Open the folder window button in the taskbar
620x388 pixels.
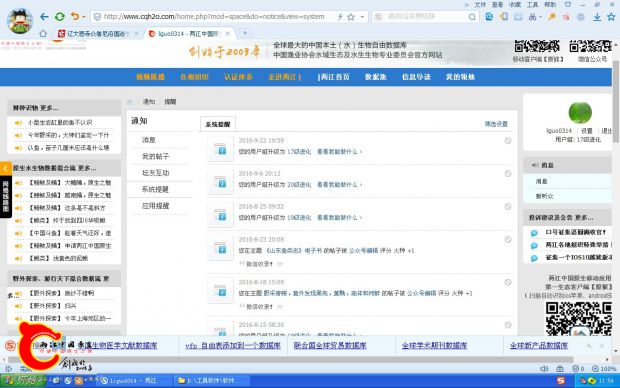(x=211, y=380)
